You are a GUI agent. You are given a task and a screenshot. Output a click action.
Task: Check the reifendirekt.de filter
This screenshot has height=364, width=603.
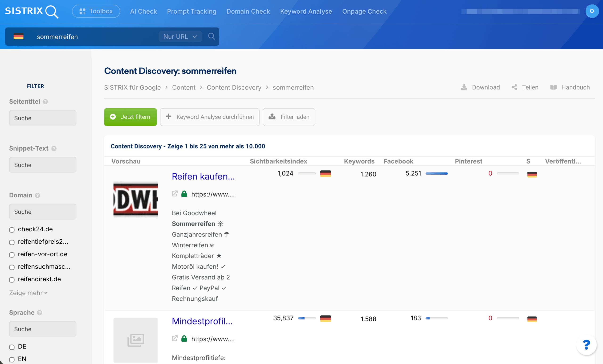point(12,280)
